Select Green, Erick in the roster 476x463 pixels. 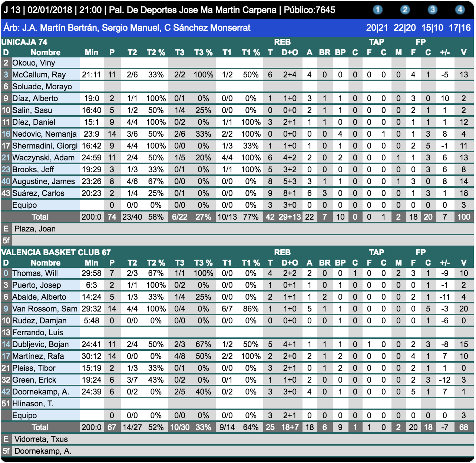click(34, 380)
